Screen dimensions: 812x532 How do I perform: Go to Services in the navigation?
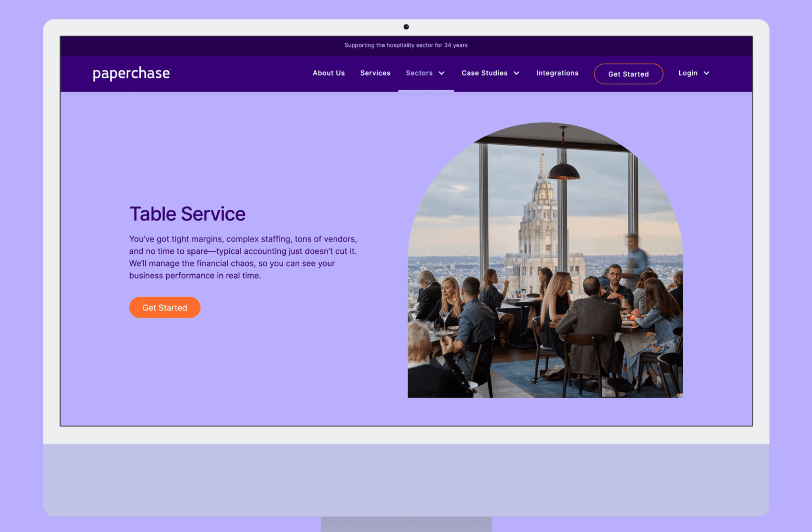(x=375, y=73)
